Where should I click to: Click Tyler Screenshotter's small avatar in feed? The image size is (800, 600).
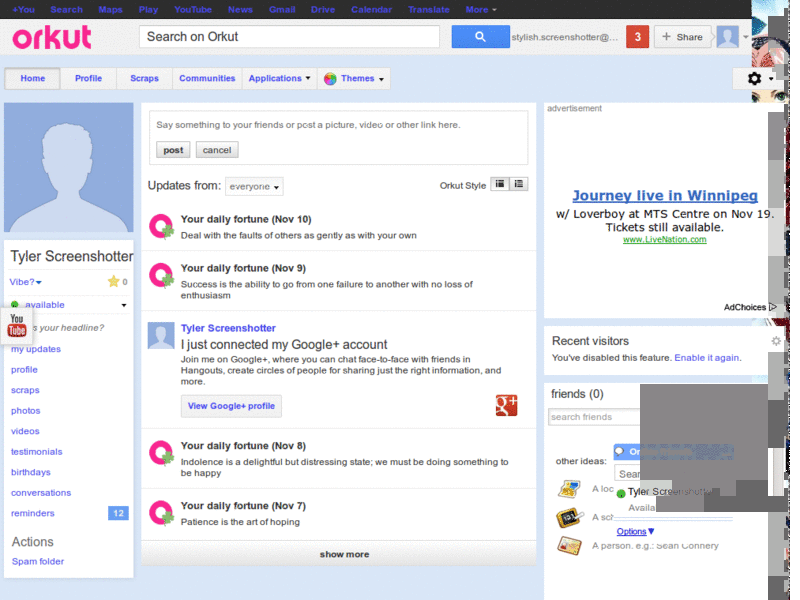[161, 335]
